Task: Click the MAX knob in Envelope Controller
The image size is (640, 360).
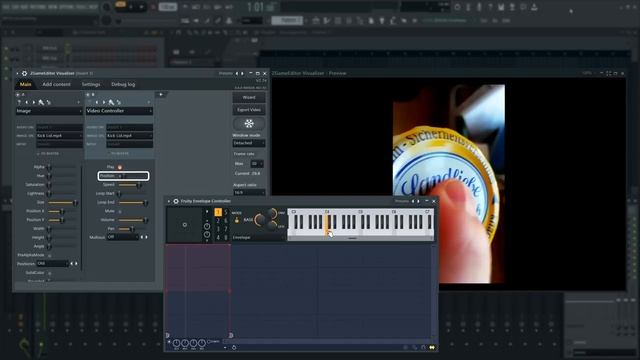Action: coord(272,213)
